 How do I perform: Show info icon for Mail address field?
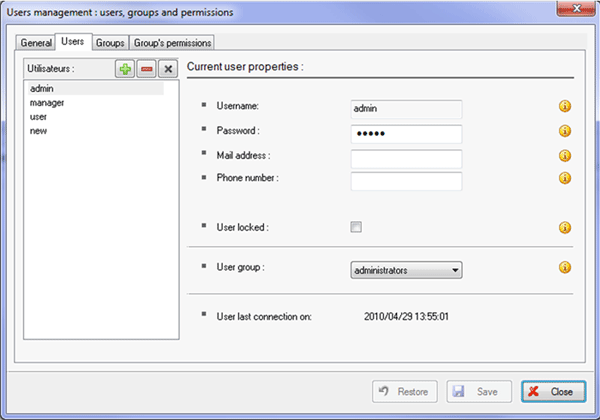tap(565, 156)
